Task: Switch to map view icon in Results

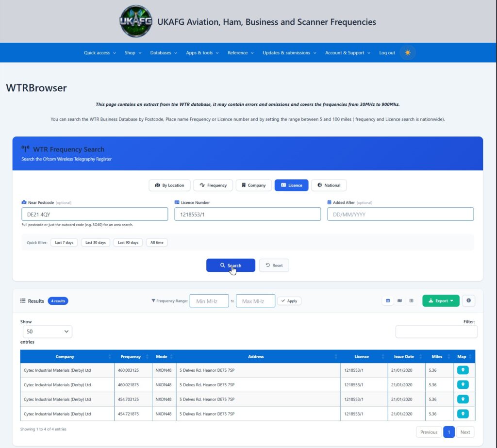Action: (x=399, y=300)
